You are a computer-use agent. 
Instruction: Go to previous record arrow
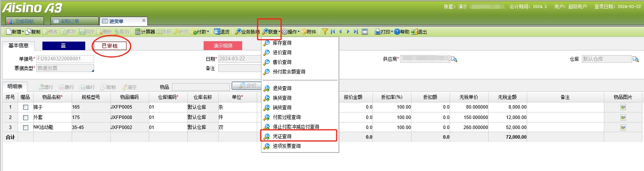pyautogui.click(x=340, y=32)
